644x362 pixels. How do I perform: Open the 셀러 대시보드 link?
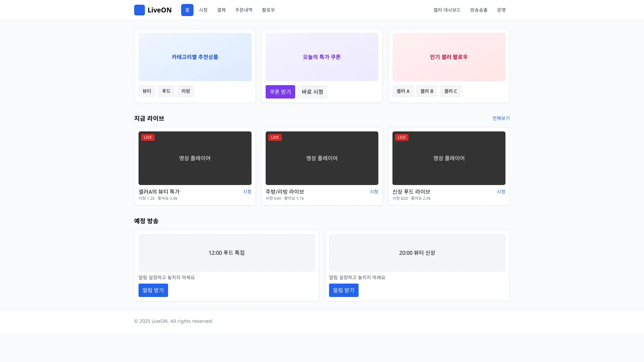click(447, 10)
